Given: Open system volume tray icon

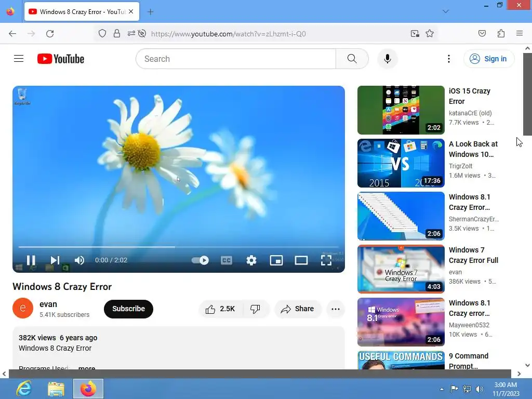Looking at the screenshot, I should pyautogui.click(x=479, y=389).
